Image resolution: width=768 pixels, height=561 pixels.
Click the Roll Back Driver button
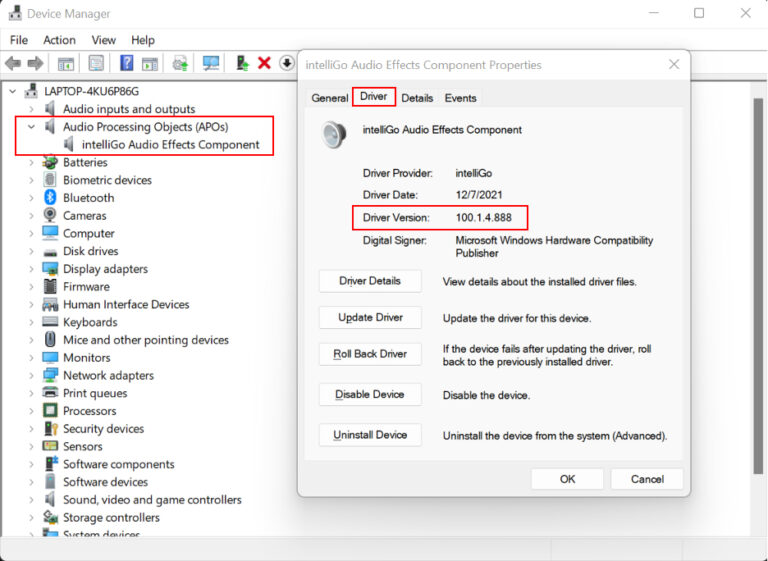pos(370,354)
